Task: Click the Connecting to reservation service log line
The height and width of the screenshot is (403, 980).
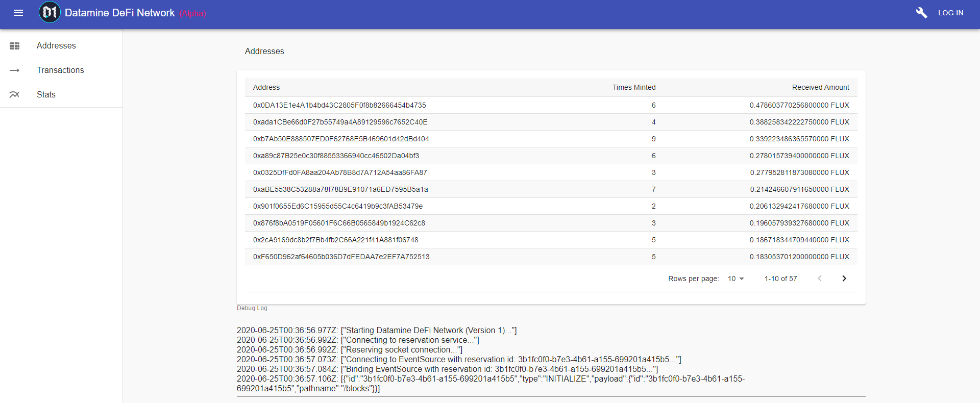Action: point(358,340)
